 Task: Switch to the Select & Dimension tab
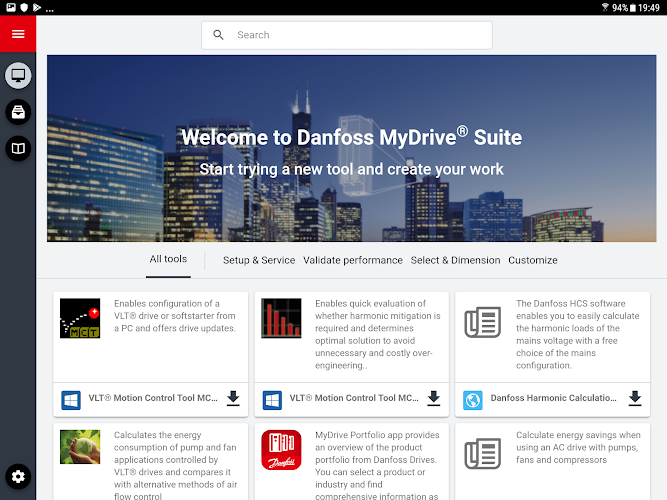point(455,260)
